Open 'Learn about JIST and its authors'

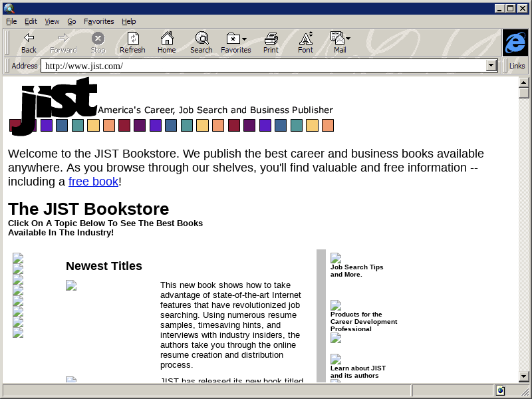(358, 372)
